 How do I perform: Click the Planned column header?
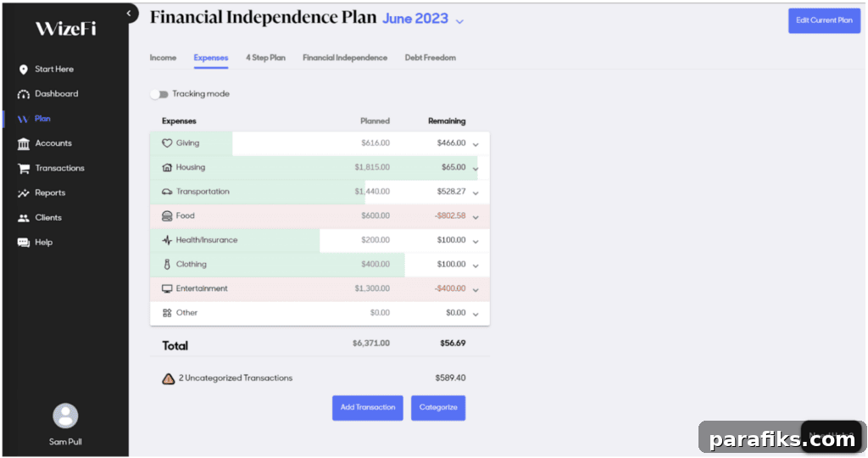[375, 121]
